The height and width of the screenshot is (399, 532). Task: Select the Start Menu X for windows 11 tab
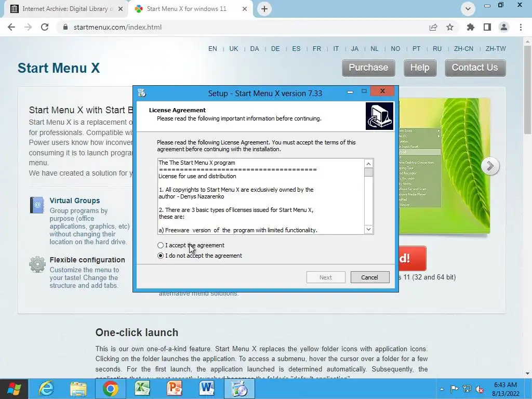click(187, 9)
